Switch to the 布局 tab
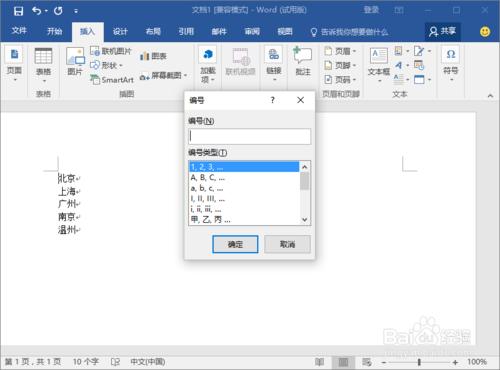500x370 pixels. 153,31
